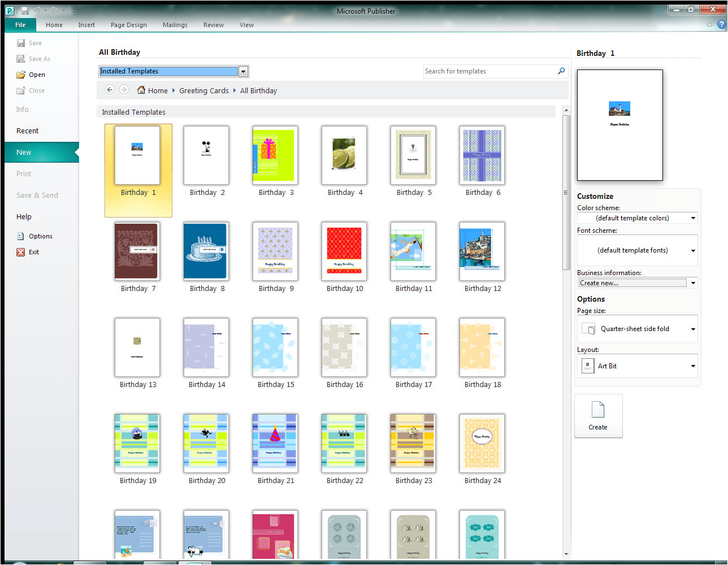The height and width of the screenshot is (565, 728).
Task: Open an existing publication via Open
Action: tap(31, 75)
